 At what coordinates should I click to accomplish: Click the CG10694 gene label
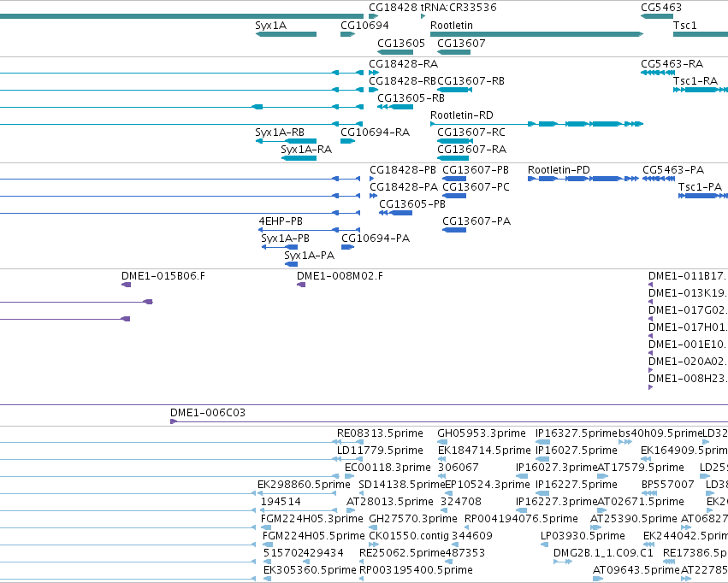point(364,25)
